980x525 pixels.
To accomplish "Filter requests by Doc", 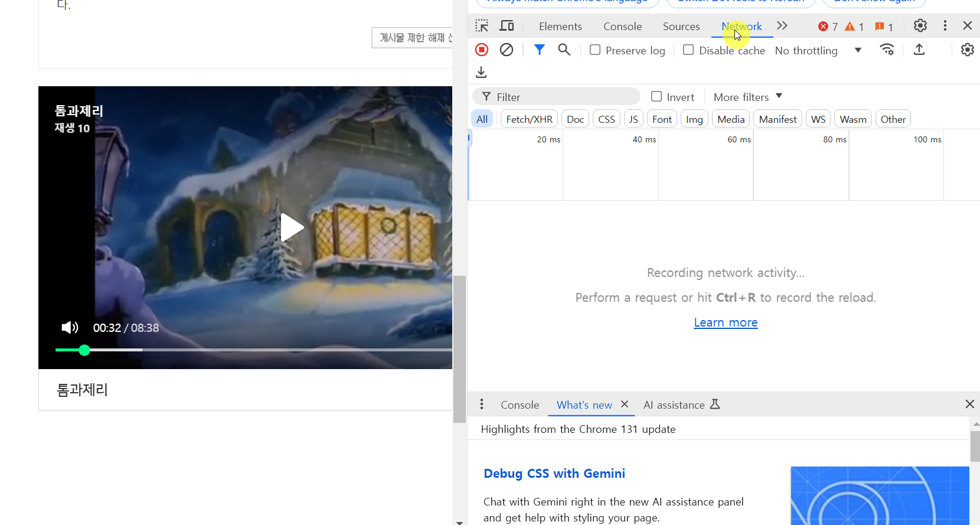I will pyautogui.click(x=575, y=119).
